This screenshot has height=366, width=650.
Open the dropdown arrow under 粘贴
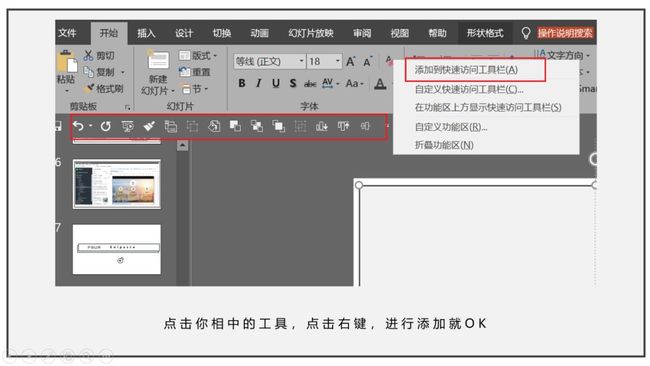[x=67, y=90]
